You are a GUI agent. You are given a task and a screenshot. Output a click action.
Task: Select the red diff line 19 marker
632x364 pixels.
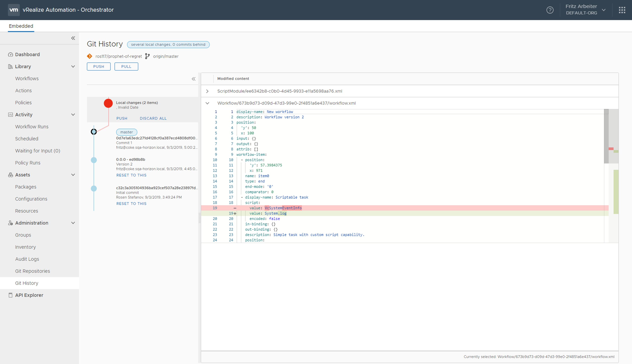coord(233,208)
